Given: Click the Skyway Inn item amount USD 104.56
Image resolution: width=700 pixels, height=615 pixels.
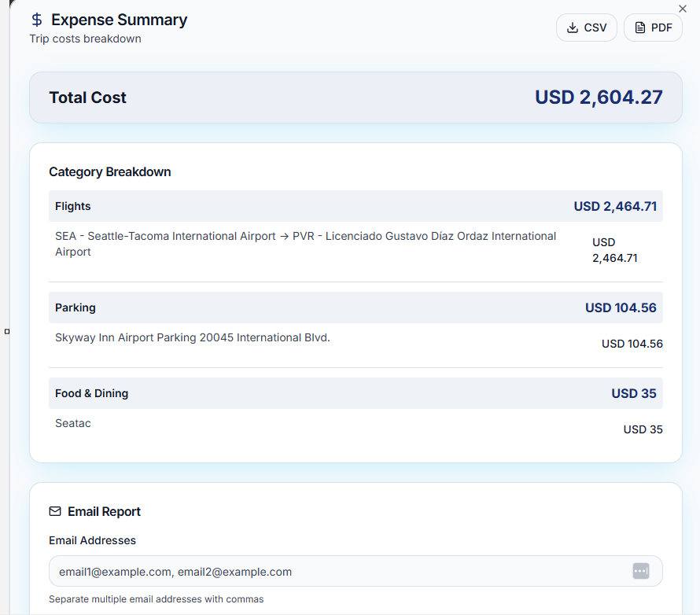Looking at the screenshot, I should point(632,344).
